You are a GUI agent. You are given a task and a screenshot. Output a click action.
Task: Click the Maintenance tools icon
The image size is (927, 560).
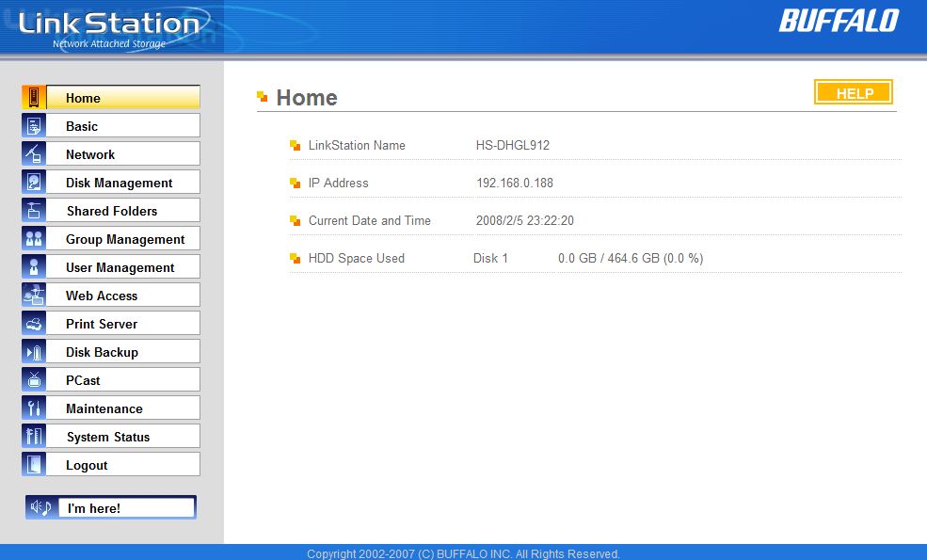point(34,408)
